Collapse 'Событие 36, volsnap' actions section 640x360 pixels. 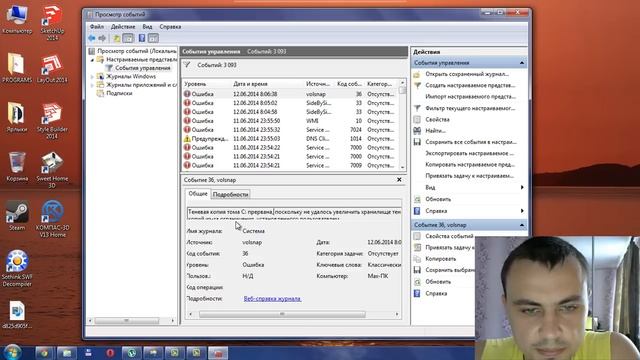point(522,225)
